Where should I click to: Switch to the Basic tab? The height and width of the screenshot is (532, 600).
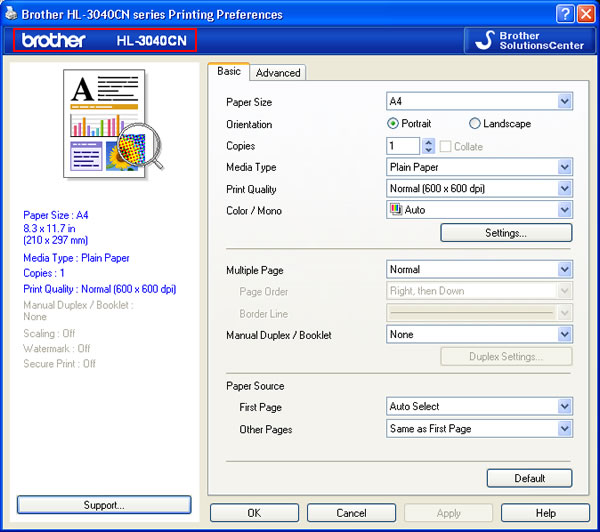229,71
